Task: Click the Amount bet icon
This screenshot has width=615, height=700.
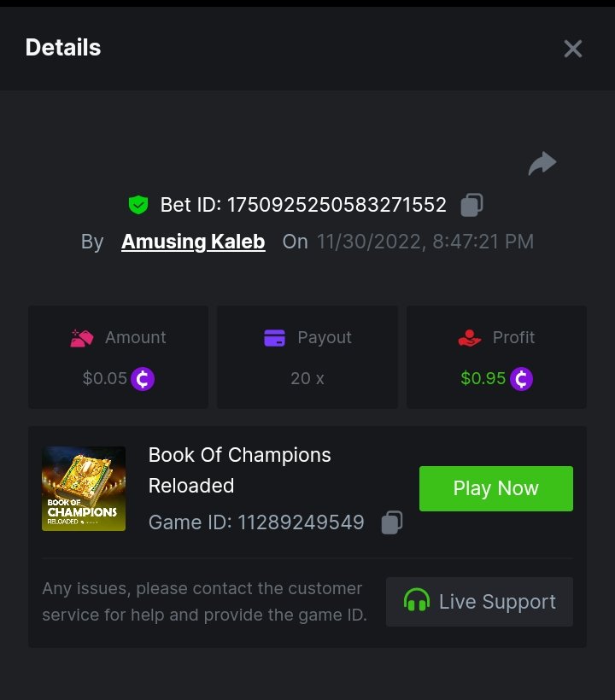Action: coord(82,338)
